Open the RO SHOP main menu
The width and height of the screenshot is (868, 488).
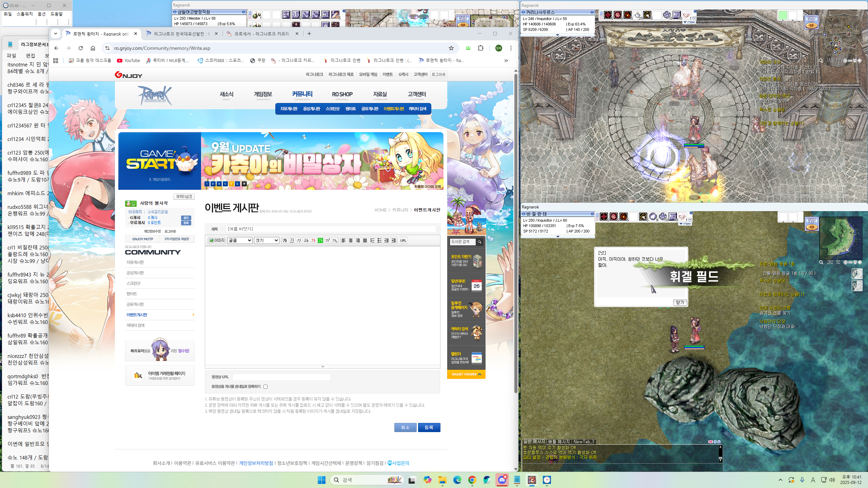point(342,95)
